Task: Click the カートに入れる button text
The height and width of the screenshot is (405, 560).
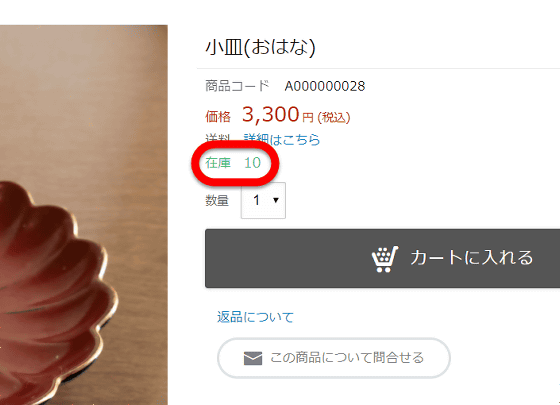Action: coord(471,258)
